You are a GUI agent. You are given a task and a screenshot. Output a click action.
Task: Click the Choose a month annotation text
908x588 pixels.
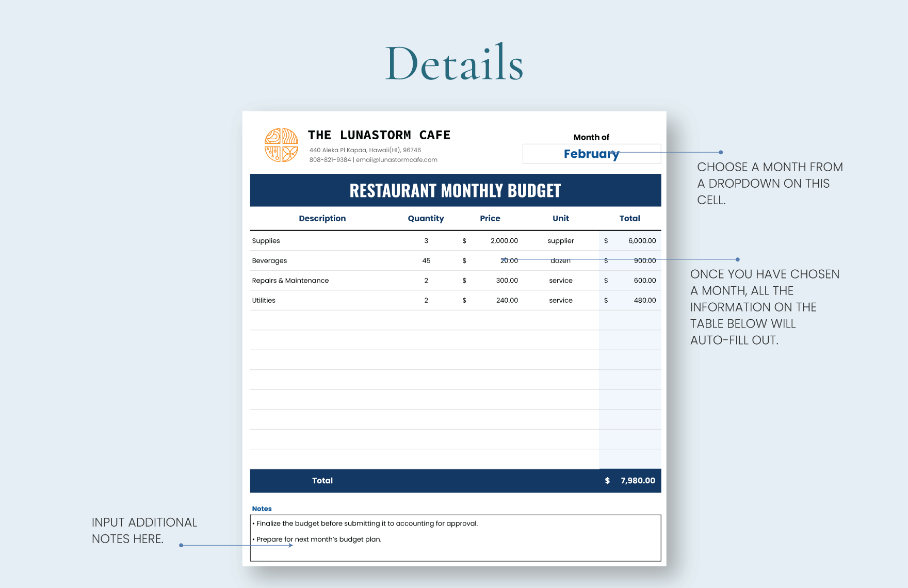click(770, 184)
